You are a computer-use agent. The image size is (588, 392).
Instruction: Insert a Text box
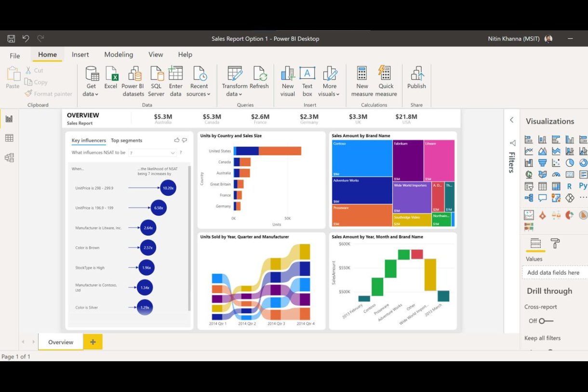click(x=307, y=81)
